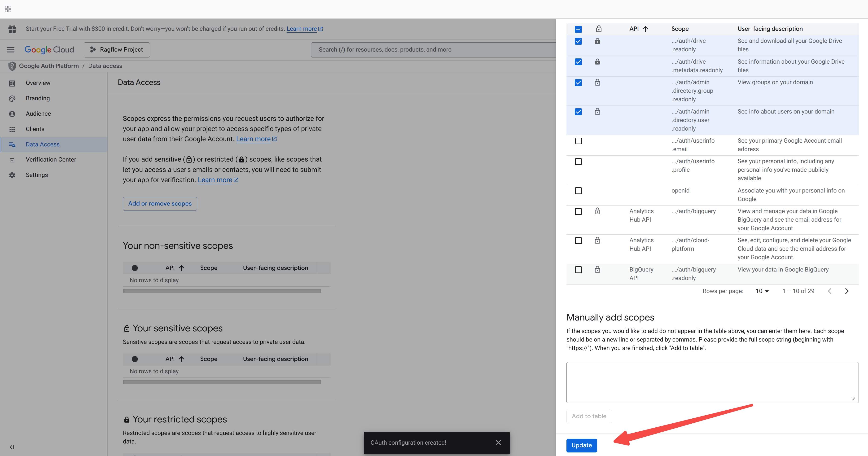Screen dimensions: 868x456
Task: Click the non-sensitive scopes table horizontal scrollbar
Action: [222, 291]
